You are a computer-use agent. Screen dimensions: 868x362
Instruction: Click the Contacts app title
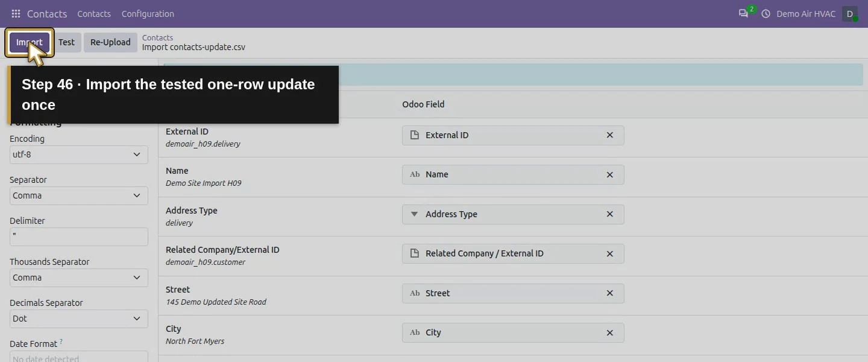47,14
